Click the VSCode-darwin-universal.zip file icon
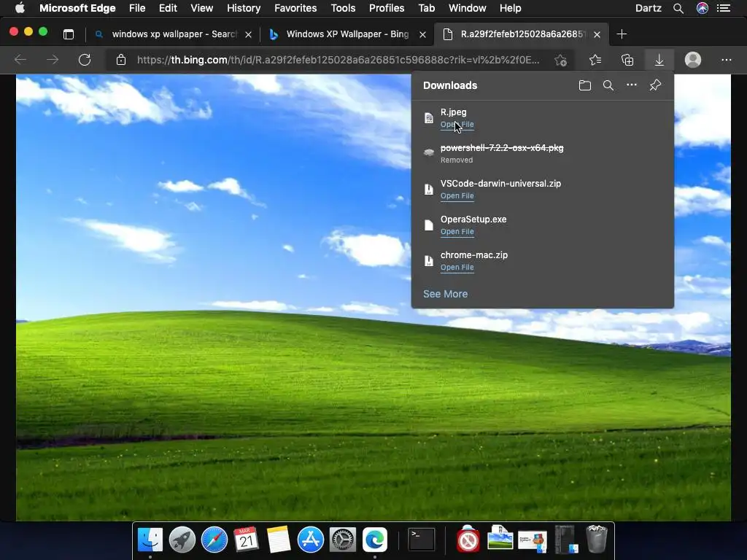747x560 pixels. tap(429, 189)
